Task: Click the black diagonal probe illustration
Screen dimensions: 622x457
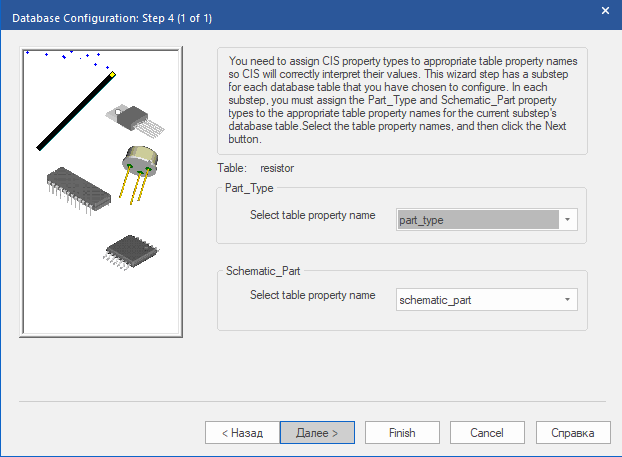Action: pos(75,112)
